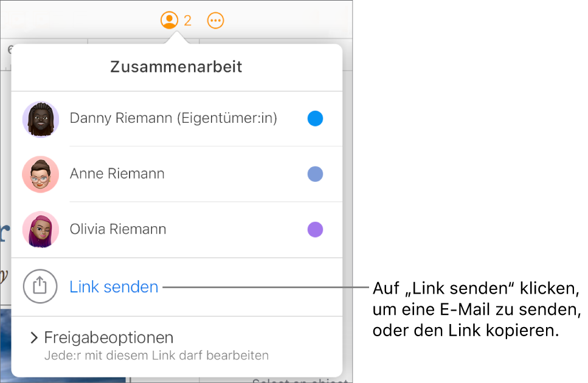The width and height of the screenshot is (588, 383).
Task: Click Olivia Riemann's avatar photo
Action: tap(40, 230)
